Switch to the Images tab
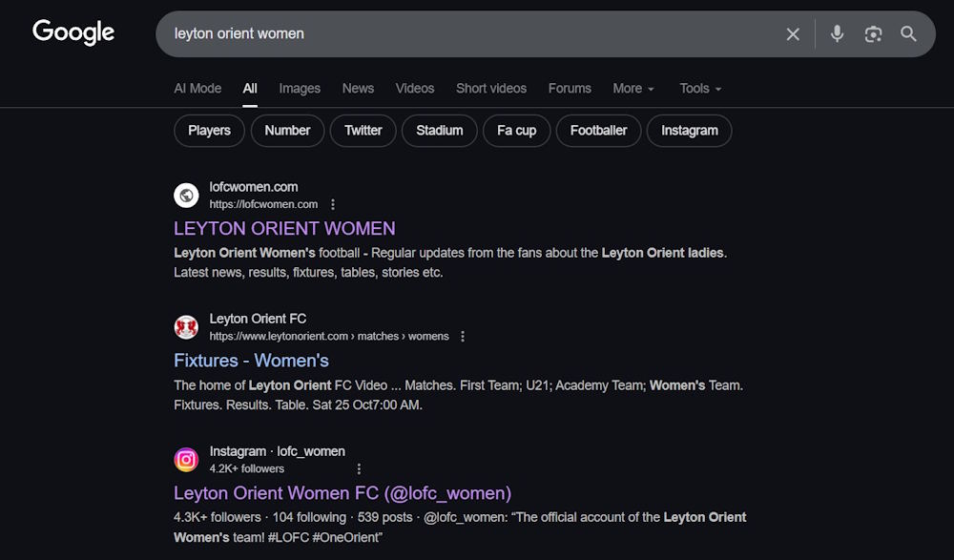 [x=300, y=88]
